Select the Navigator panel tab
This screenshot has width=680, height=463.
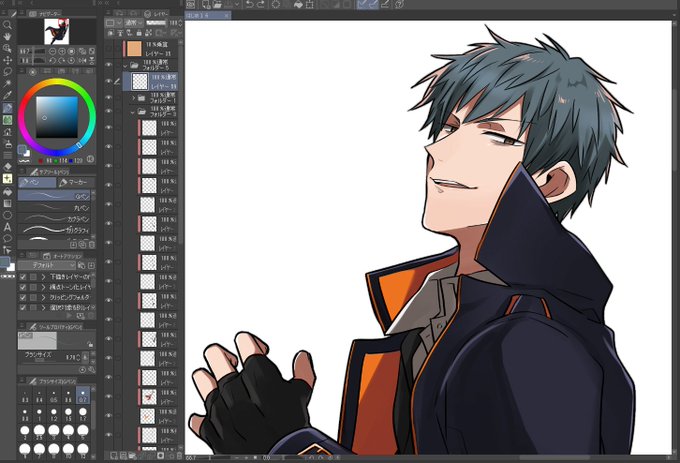point(46,14)
